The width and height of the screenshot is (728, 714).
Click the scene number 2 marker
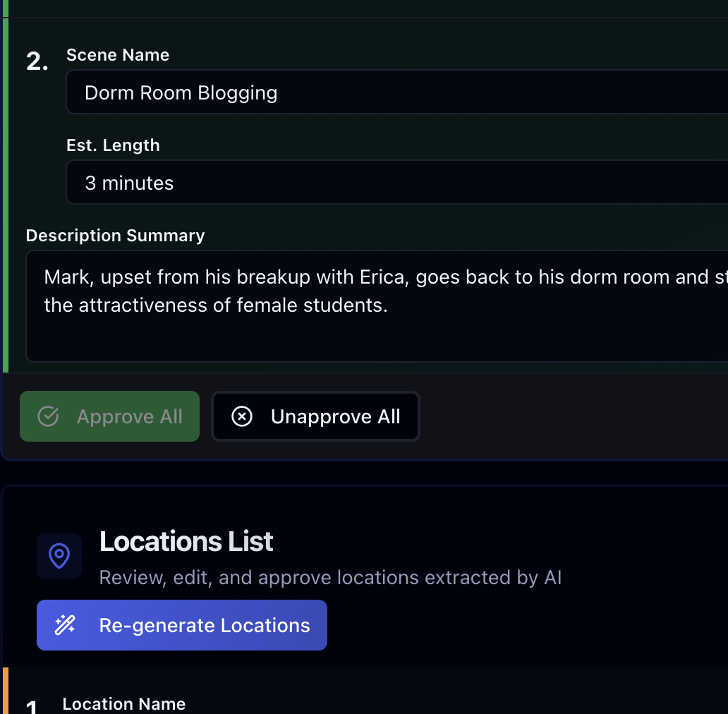37,61
